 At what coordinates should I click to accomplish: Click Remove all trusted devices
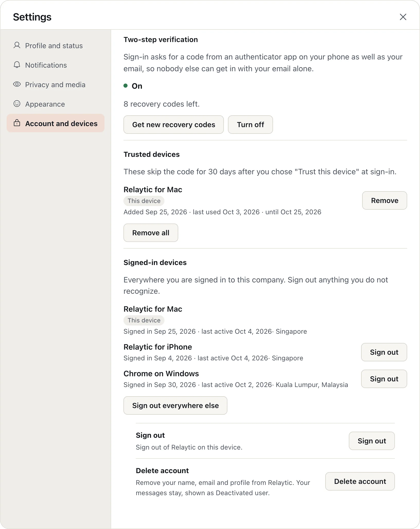(x=151, y=233)
